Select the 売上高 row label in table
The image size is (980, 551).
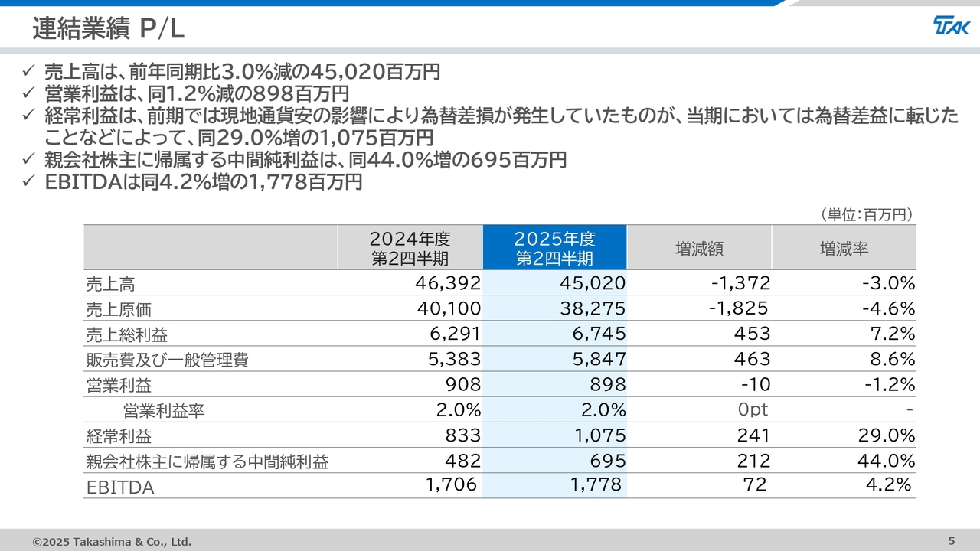tap(110, 285)
